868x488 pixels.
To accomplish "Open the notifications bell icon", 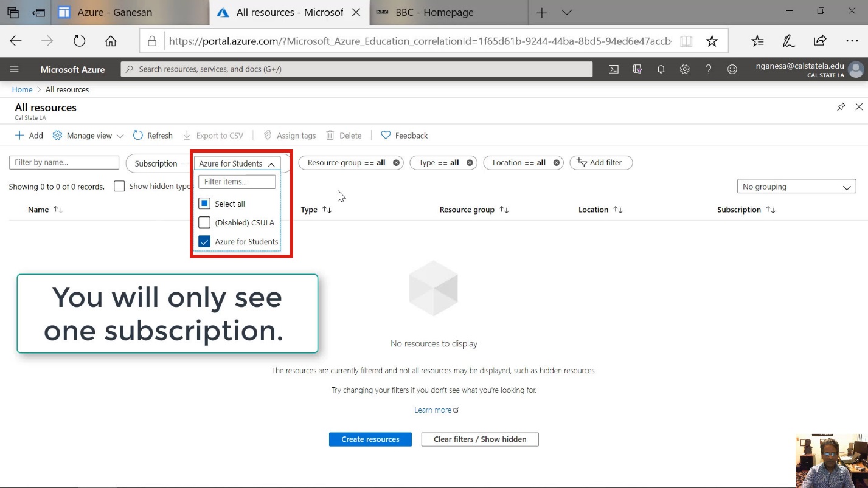I will tap(661, 69).
